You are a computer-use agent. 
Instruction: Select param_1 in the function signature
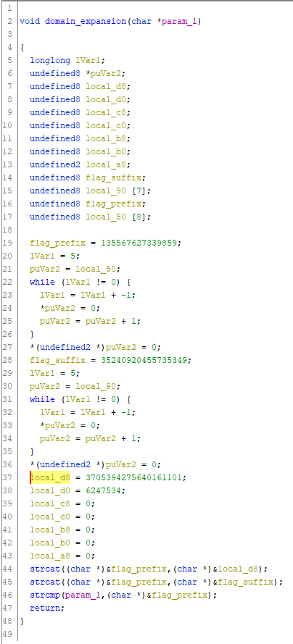(179, 21)
